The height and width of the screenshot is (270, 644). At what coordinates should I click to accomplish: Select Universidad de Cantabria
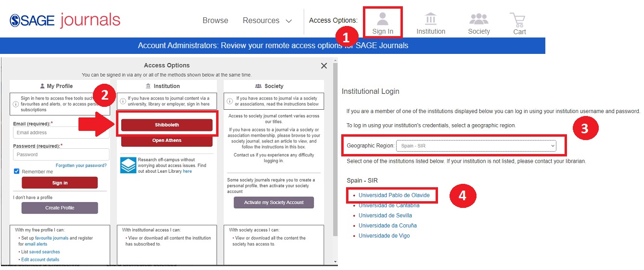389,206
